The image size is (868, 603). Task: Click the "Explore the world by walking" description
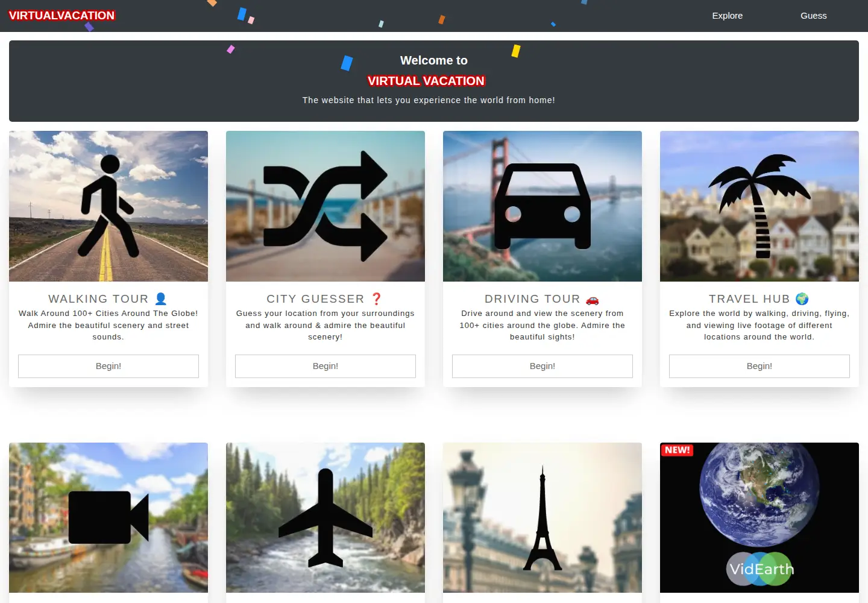pyautogui.click(x=759, y=325)
